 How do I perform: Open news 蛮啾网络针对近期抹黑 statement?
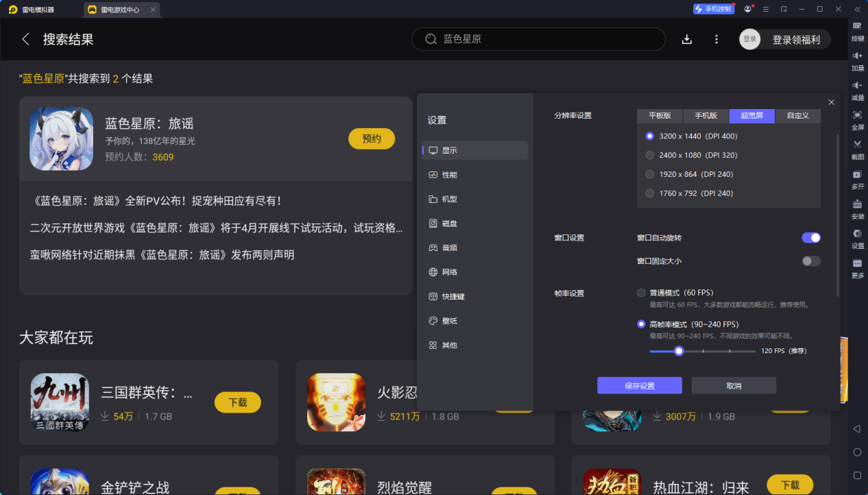click(x=162, y=254)
